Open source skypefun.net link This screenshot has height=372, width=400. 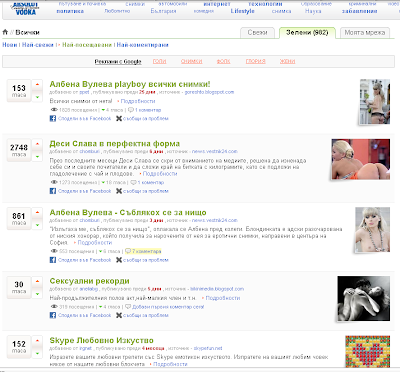tap(208, 348)
